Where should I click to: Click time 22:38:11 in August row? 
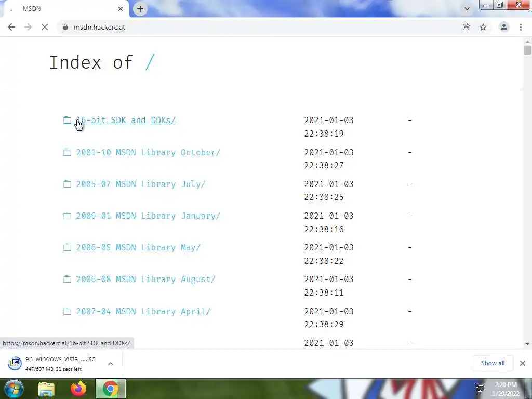coord(324,292)
